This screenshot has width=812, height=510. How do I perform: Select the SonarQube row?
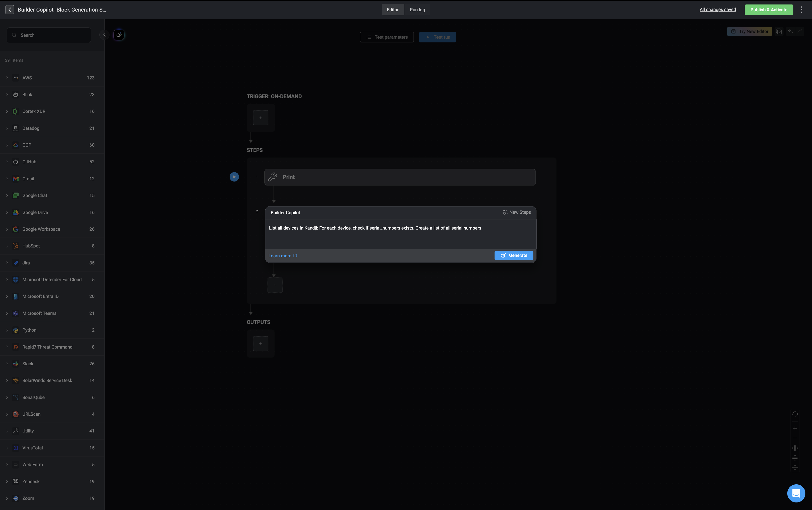point(52,397)
